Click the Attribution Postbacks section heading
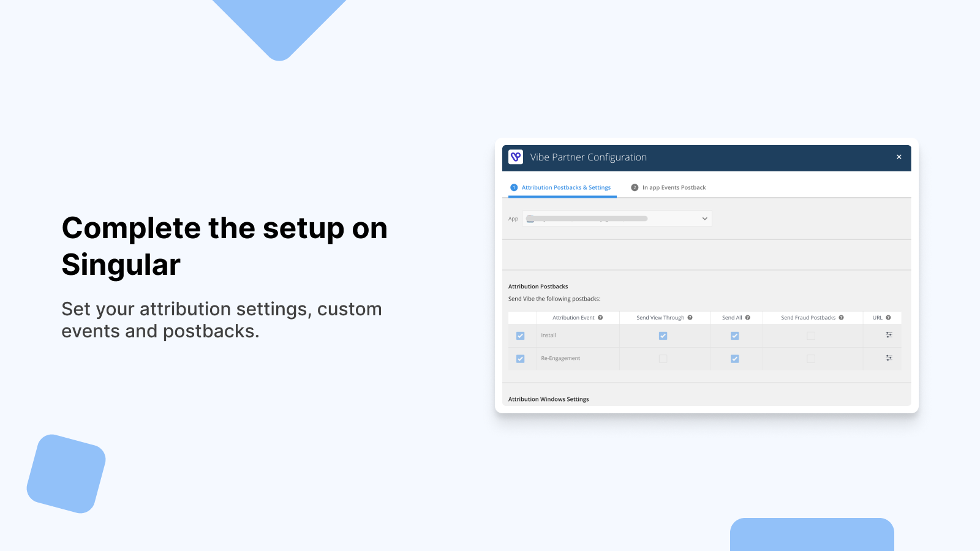The image size is (980, 551). click(538, 287)
